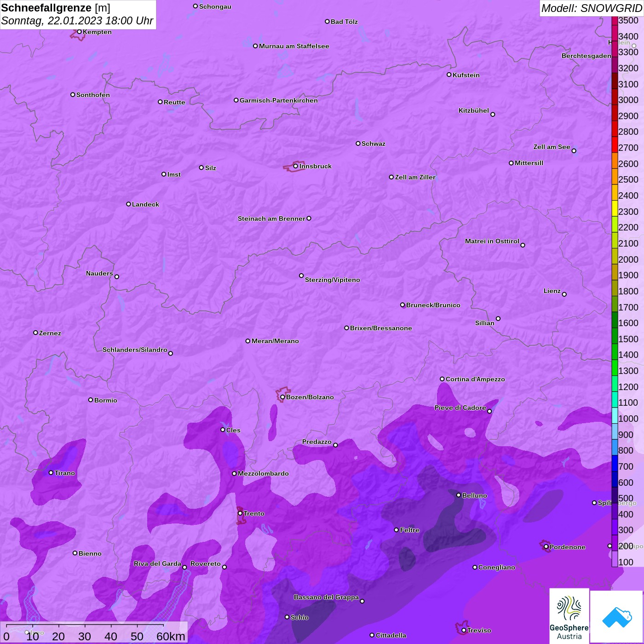Click the Bassano del Grappa label
This screenshot has height=644, width=644.
(x=326, y=597)
